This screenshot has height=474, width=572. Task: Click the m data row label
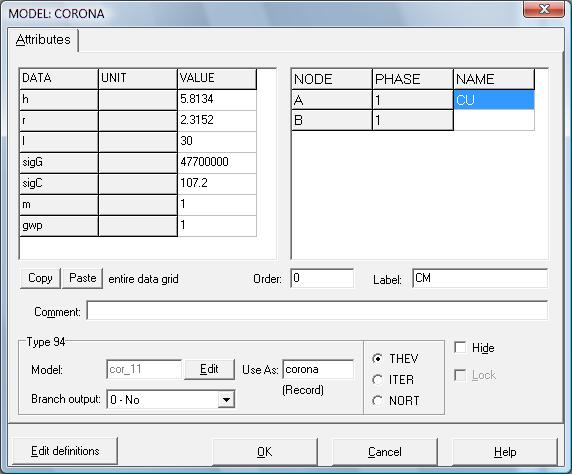(x=59, y=205)
